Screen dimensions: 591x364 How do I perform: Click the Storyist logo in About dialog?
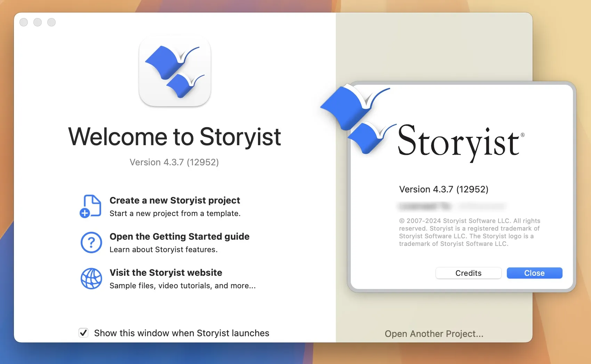(x=358, y=119)
